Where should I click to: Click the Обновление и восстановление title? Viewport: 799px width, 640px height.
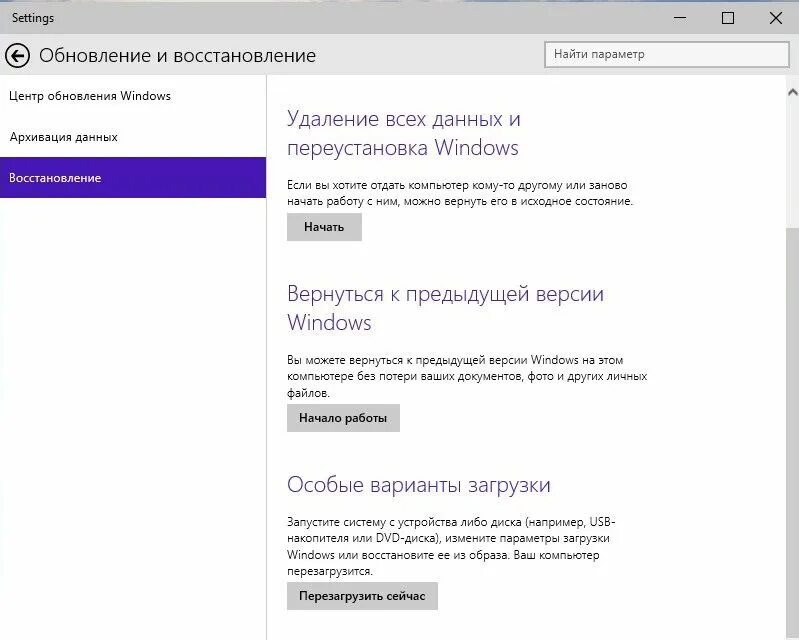click(x=177, y=55)
